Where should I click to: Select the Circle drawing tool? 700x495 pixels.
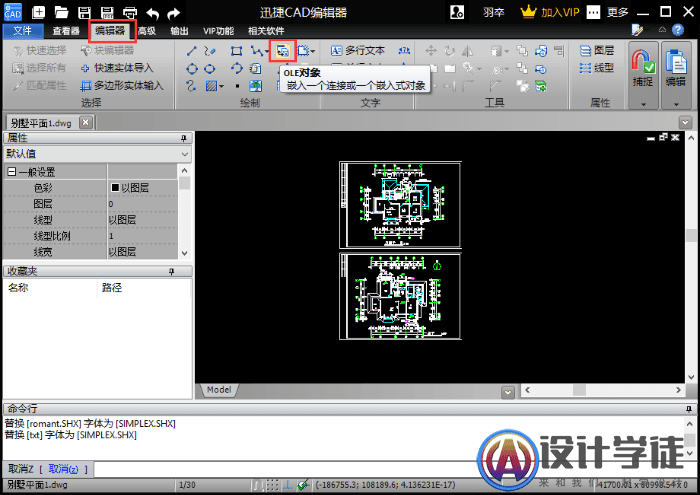[x=192, y=69]
